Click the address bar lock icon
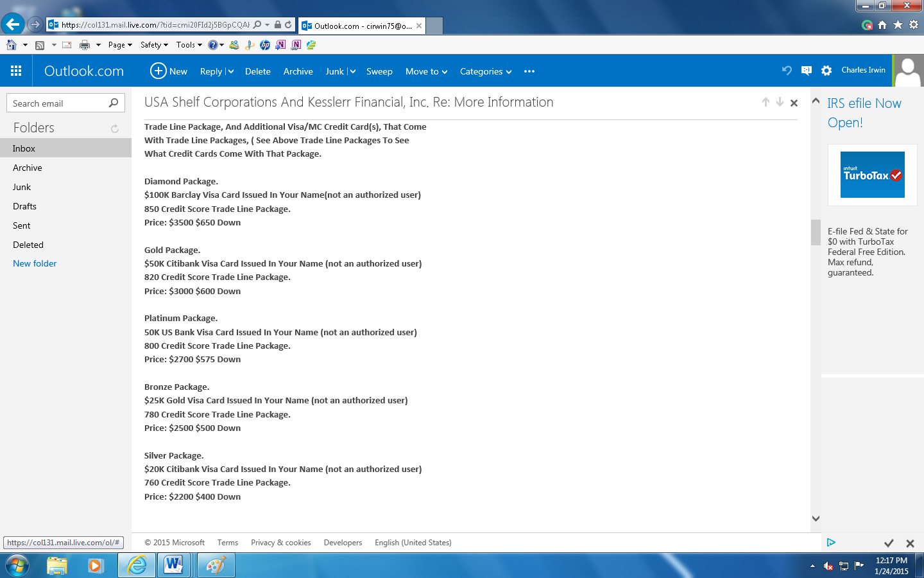The image size is (924, 578). coord(278,24)
